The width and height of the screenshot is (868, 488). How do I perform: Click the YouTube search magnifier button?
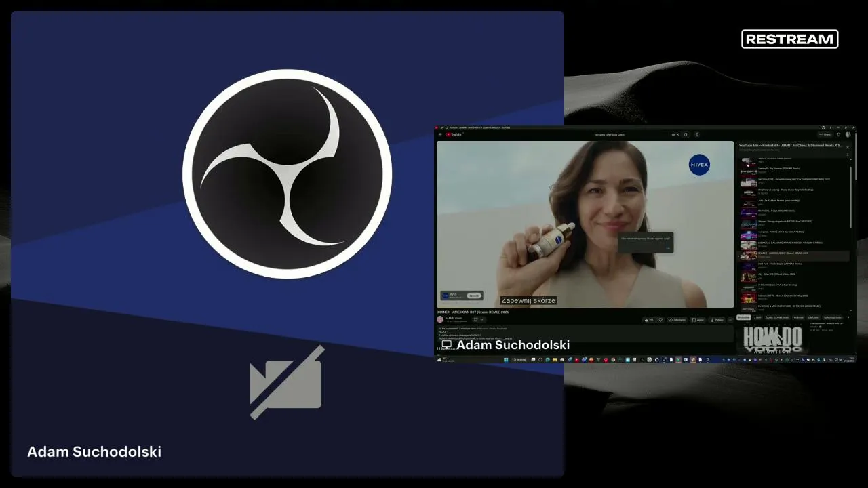pos(686,134)
